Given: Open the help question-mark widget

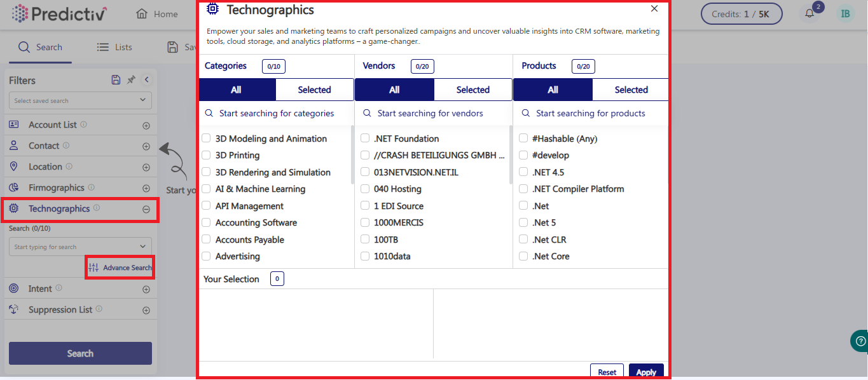Looking at the screenshot, I should point(860,341).
